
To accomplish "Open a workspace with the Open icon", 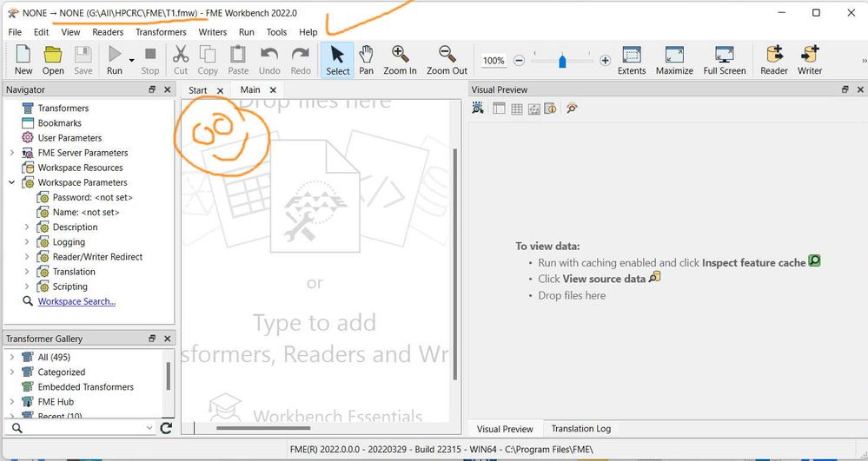I will click(53, 60).
